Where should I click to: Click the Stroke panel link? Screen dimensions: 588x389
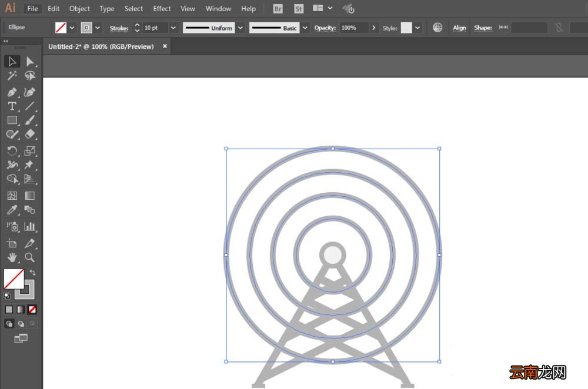click(119, 28)
